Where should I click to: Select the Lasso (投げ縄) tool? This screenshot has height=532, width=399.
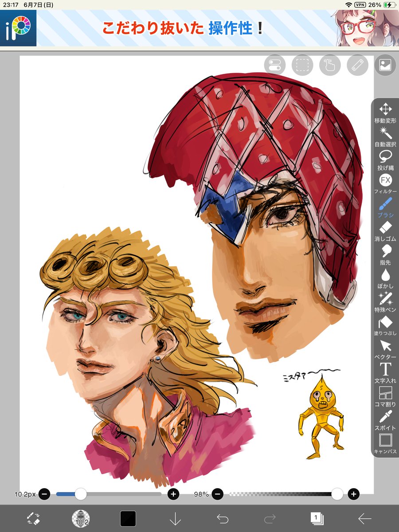[385, 160]
